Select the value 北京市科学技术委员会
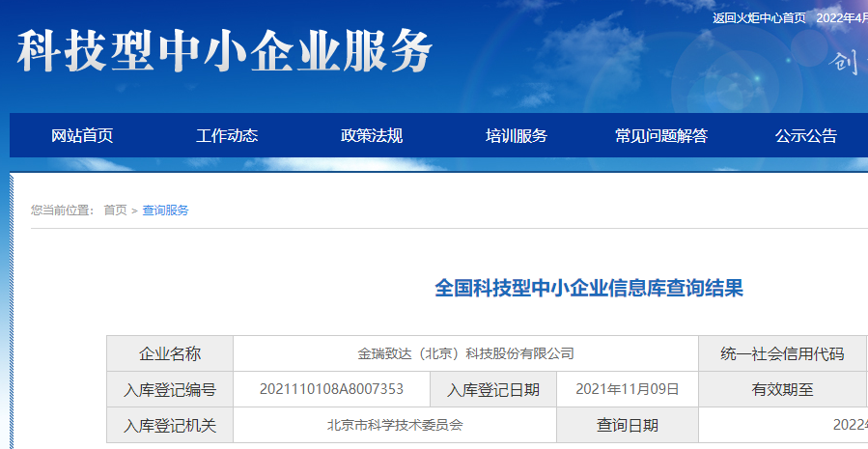868x449 pixels. click(x=395, y=425)
